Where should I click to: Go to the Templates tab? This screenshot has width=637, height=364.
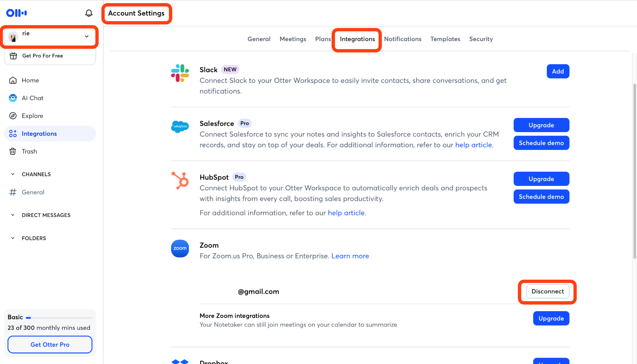(x=445, y=39)
